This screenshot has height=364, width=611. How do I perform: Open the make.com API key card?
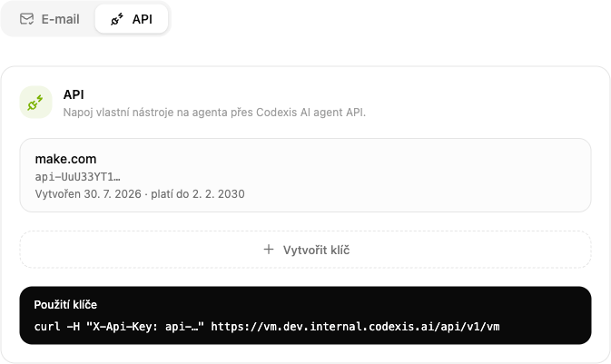point(305,175)
